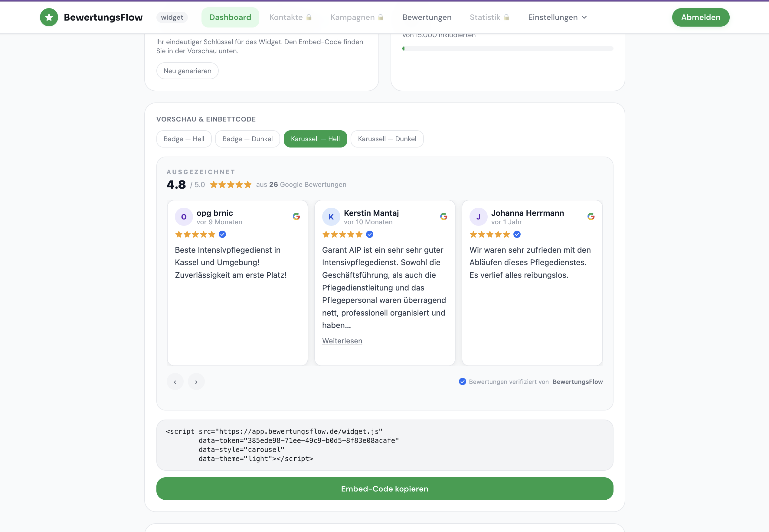Click the data-style="carousel" code line
Viewport: 769px width, 532px height.
coord(241,450)
